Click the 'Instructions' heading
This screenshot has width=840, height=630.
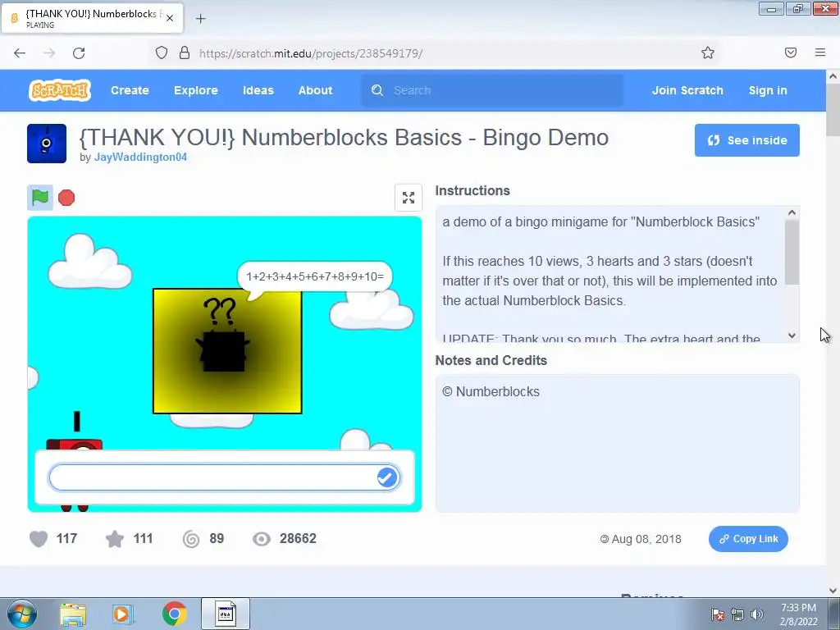click(472, 190)
